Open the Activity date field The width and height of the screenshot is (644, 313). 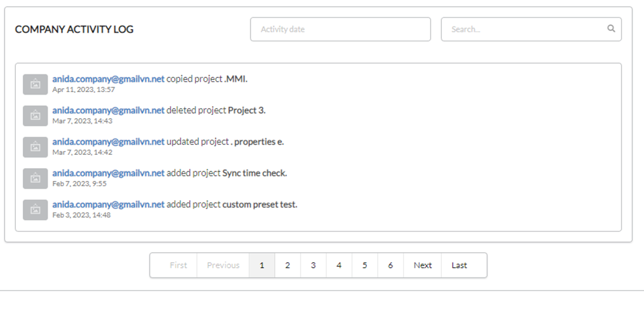pyautogui.click(x=341, y=29)
